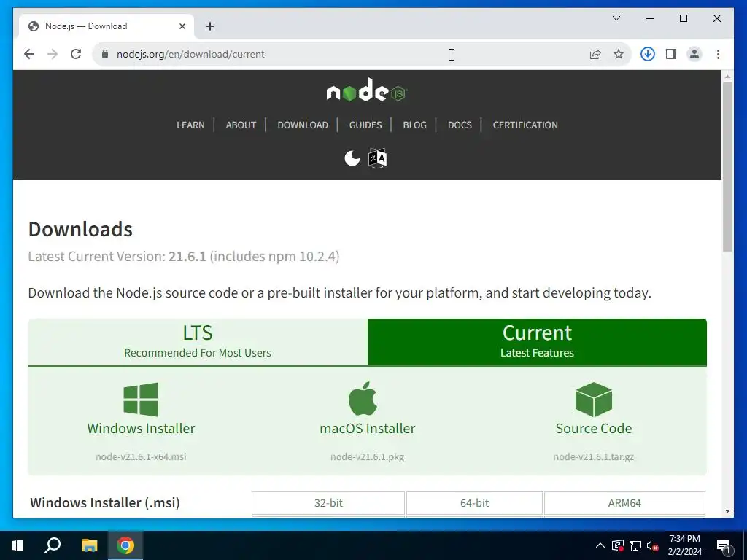The width and height of the screenshot is (747, 560).
Task: Open File Explorer from taskbar
Action: (x=89, y=545)
